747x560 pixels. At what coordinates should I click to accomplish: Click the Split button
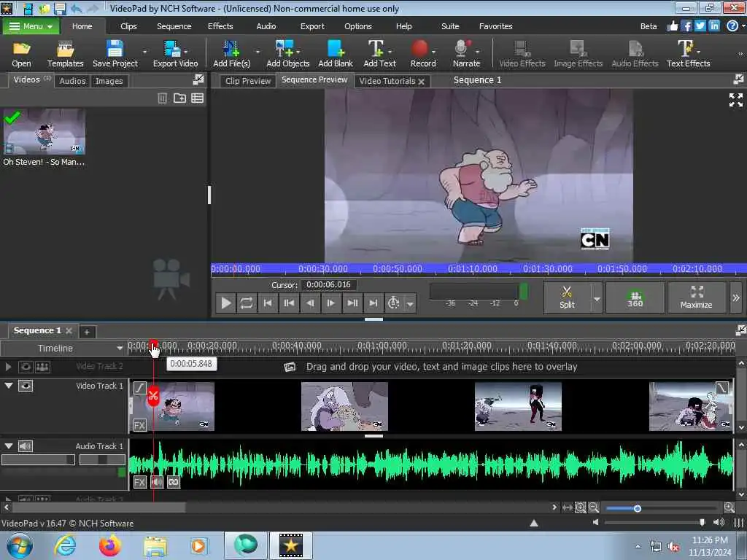[x=567, y=297]
